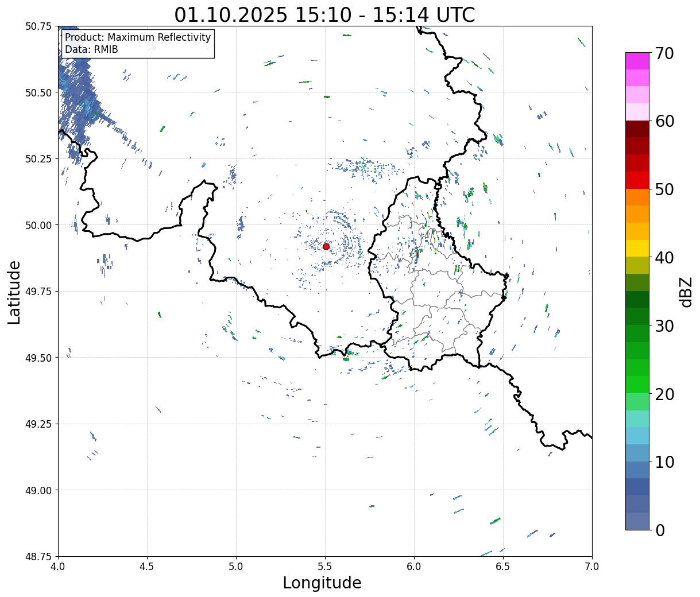The image size is (700, 597).
Task: Click colorbar tick label 70
Action: [664, 53]
